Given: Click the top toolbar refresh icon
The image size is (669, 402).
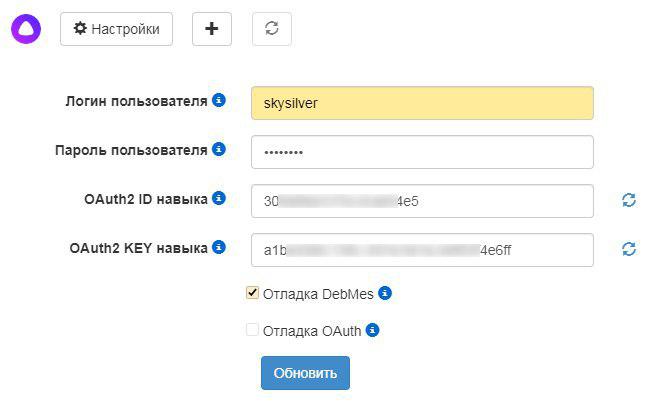Looking at the screenshot, I should point(271,29).
